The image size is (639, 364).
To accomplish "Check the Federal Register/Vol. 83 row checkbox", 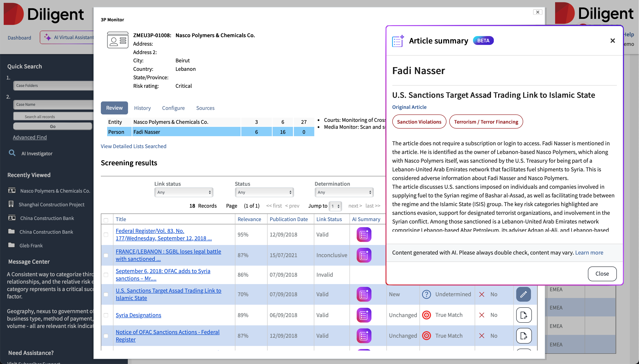I will coord(106,235).
